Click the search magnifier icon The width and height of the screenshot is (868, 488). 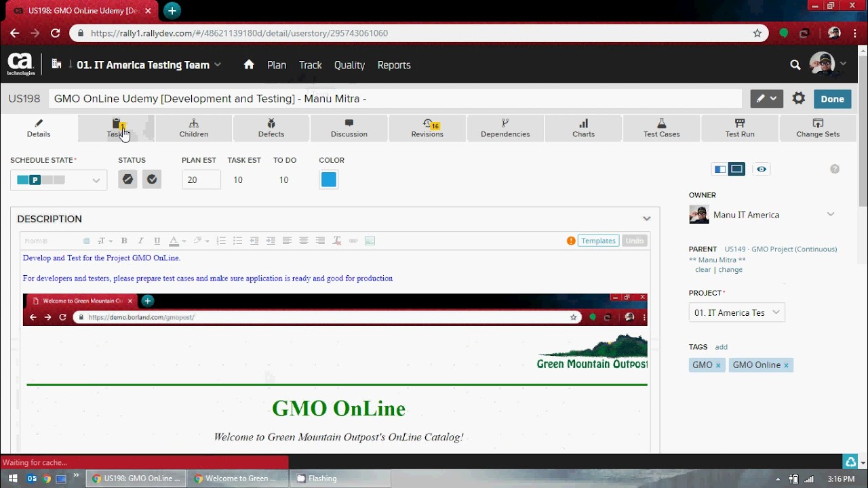795,65
